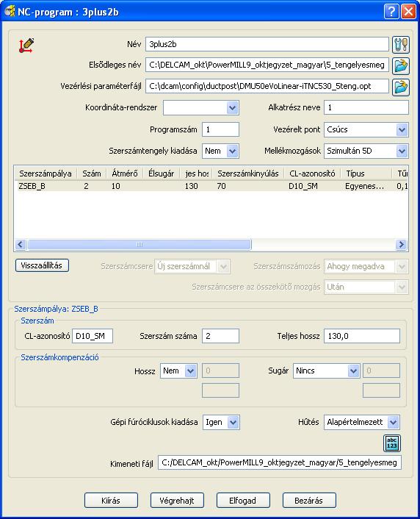Open folder browser for Elsődleges név
Viewport: 420px width, 519px height.
point(401,65)
